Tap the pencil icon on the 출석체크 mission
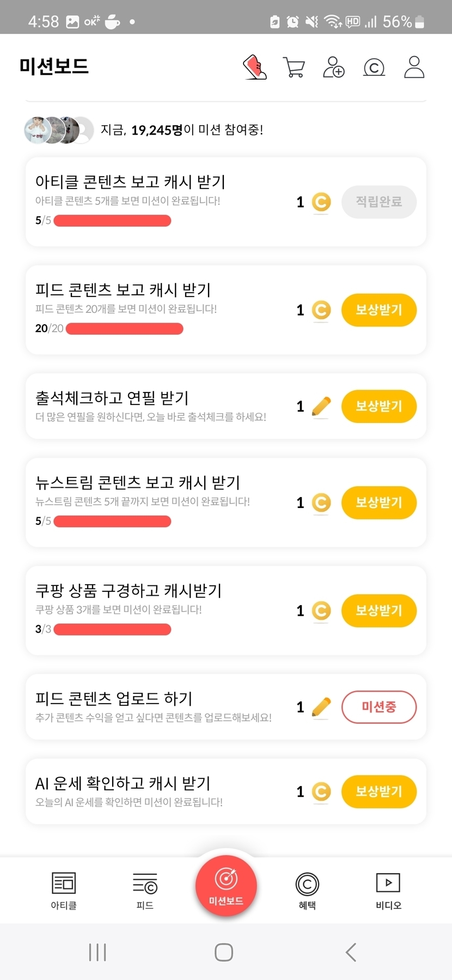 pos(321,406)
